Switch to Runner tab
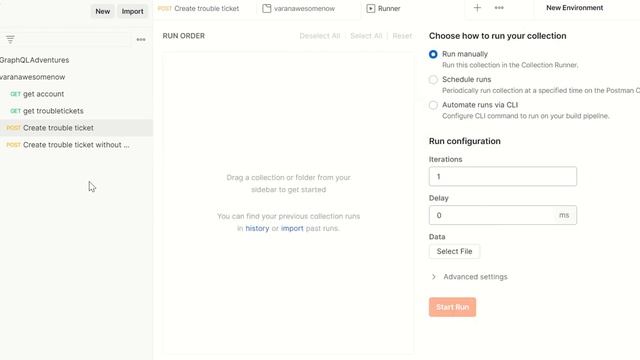Viewport: 640px width, 360px height. click(x=383, y=9)
